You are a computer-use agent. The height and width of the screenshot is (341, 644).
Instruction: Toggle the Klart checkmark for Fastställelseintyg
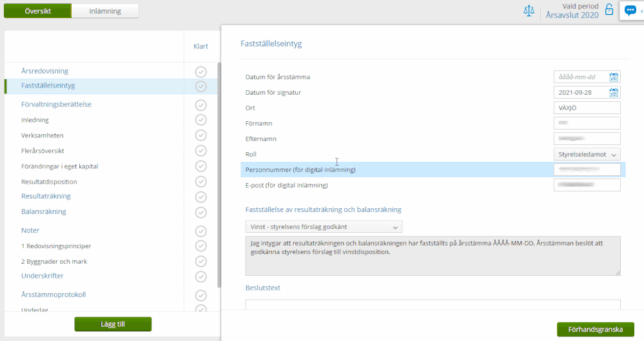[200, 86]
